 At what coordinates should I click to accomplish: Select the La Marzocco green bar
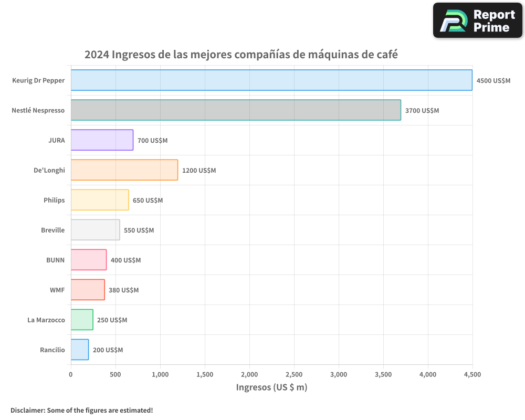click(81, 320)
